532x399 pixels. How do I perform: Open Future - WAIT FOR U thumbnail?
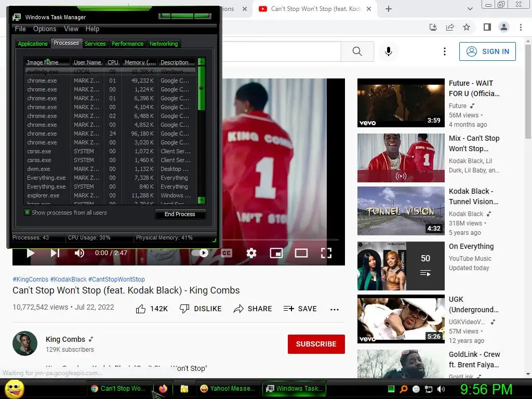(x=401, y=103)
